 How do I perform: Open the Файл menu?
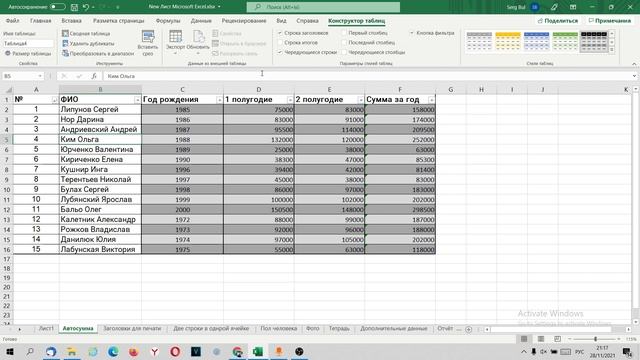12,21
